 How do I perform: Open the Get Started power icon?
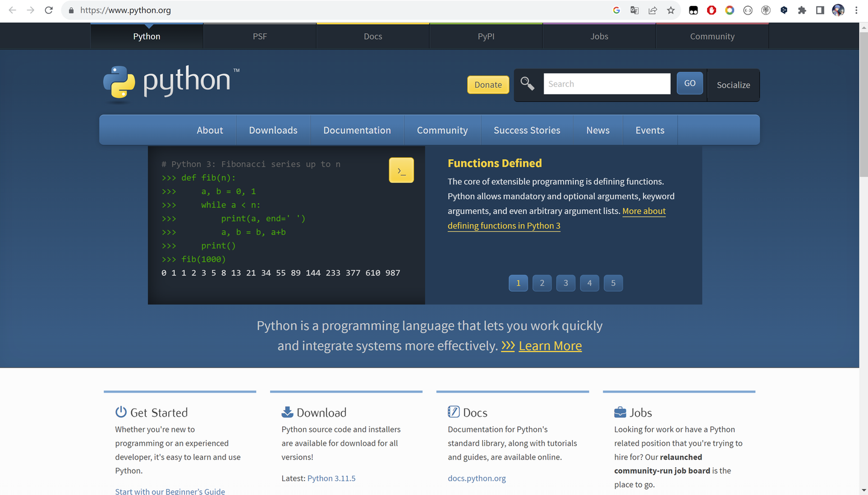[x=119, y=411]
